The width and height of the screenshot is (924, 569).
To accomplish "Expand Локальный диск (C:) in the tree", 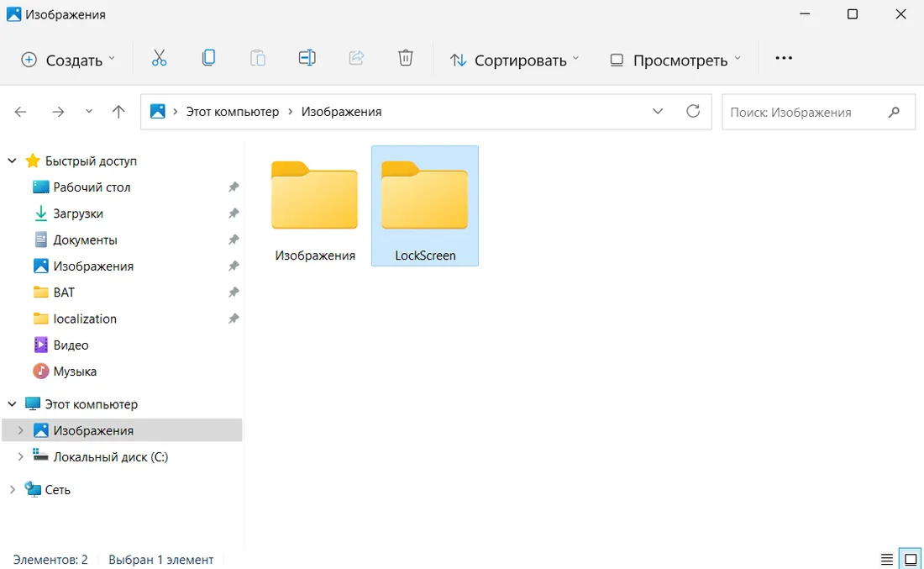I will (21, 457).
